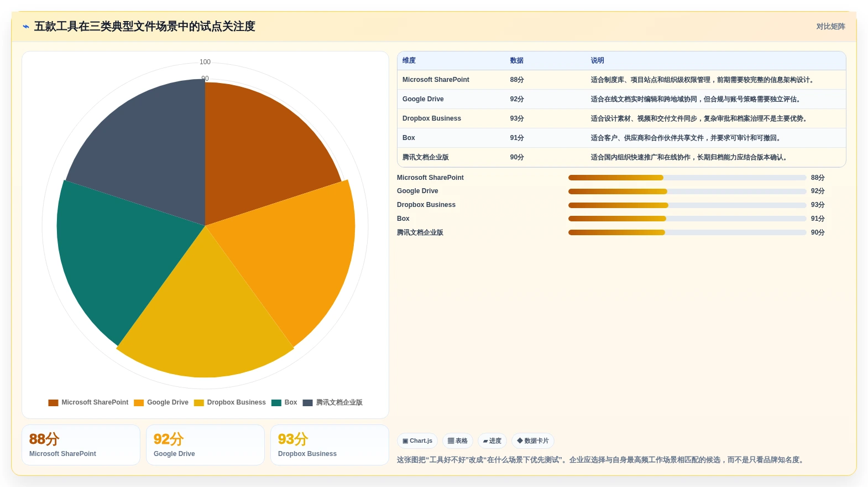868x487 pixels.
Task: Click the Dropbox Business progress bar
Action: [x=687, y=205]
